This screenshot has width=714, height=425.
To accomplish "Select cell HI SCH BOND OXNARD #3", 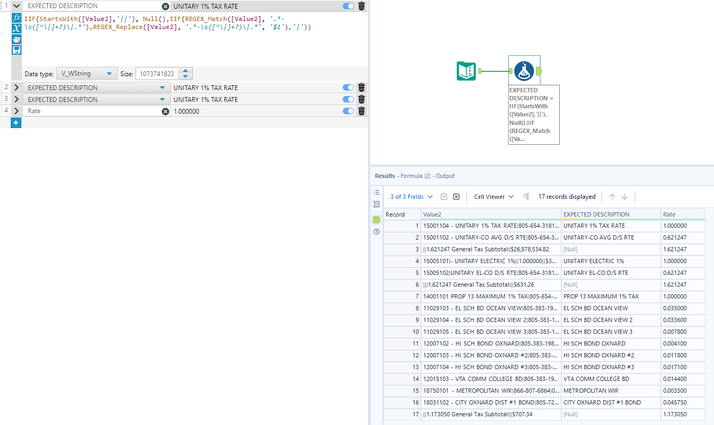I will click(x=611, y=367).
